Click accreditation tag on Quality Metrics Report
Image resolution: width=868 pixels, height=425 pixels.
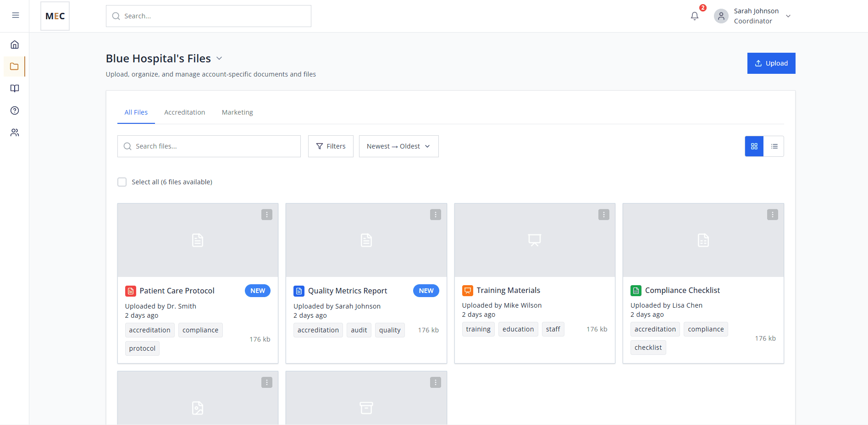tap(318, 330)
